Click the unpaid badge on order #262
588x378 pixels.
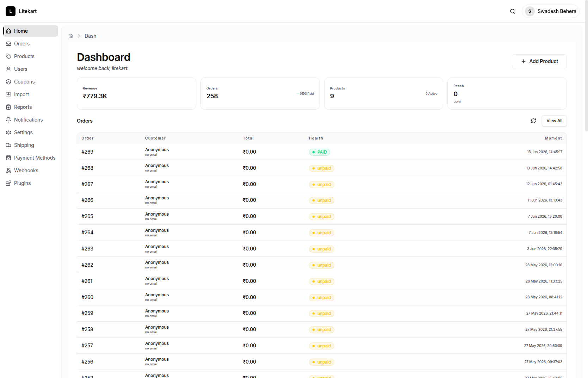click(322, 265)
